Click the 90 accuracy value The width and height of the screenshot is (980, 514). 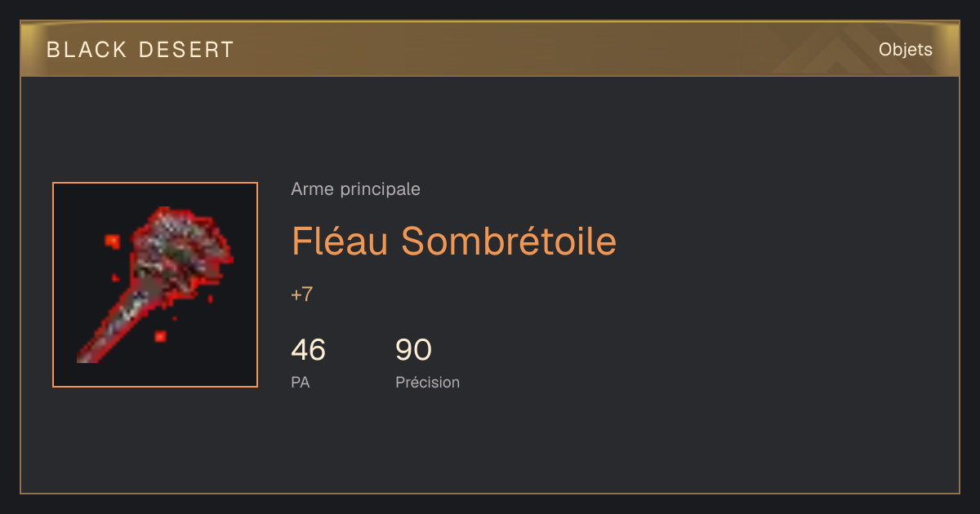(x=413, y=350)
